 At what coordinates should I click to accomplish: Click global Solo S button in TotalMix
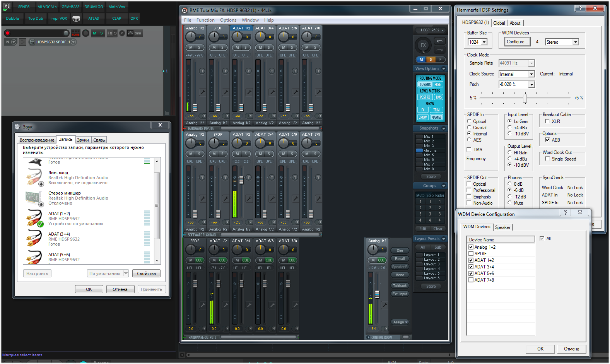(431, 60)
